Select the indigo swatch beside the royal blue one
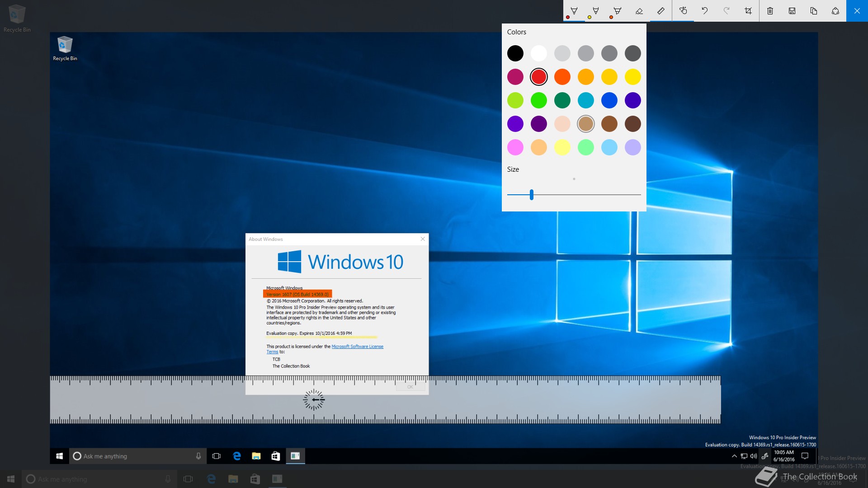Screen dimensions: 868x488 pos(633,100)
